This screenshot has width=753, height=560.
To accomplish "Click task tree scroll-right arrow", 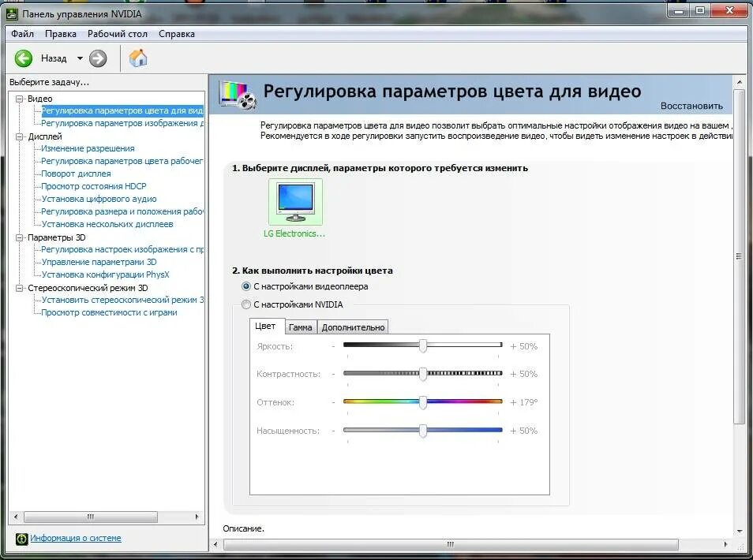I will click(x=197, y=517).
